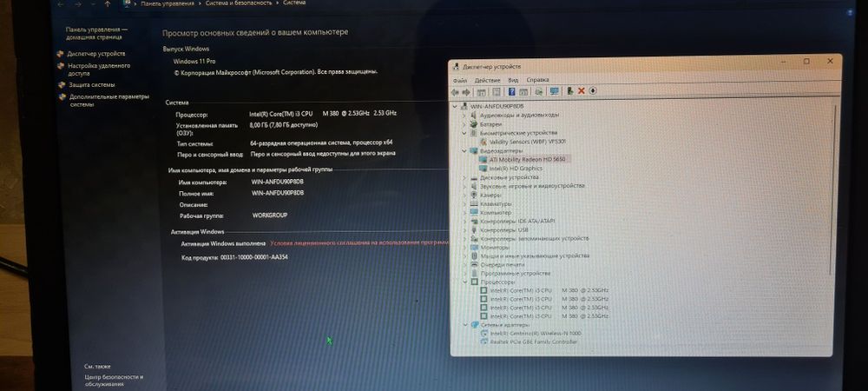This screenshot has height=391, width=868.
Task: Click the Update driver toolbar icon
Action: coord(570,91)
